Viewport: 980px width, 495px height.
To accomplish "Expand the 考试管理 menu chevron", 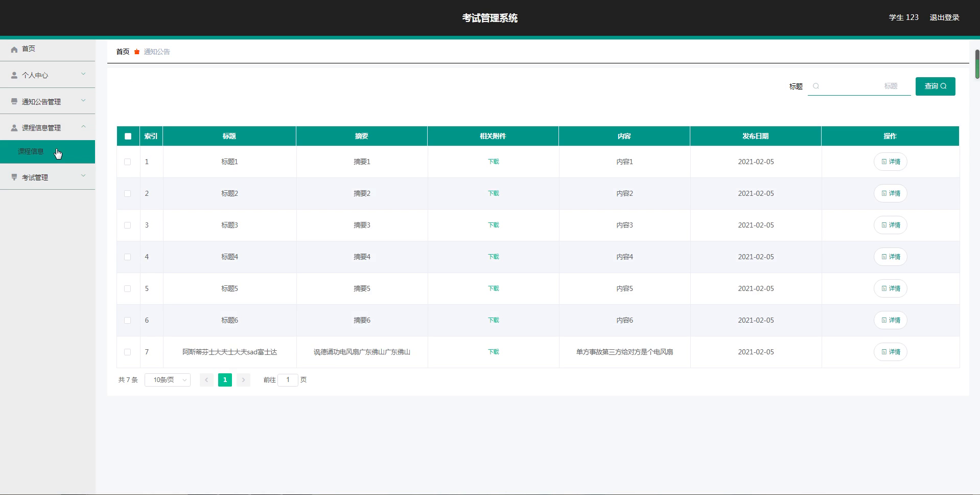I will pyautogui.click(x=83, y=176).
